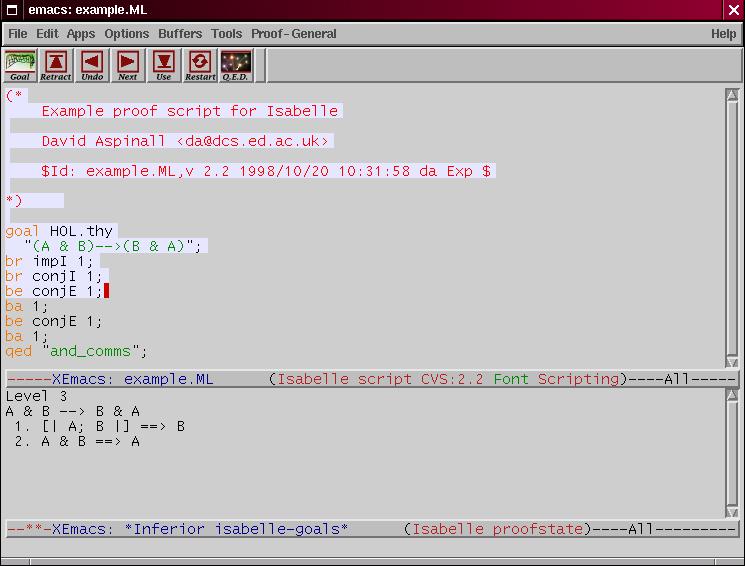The height and width of the screenshot is (566, 745).
Task: Click the *Inferior isabelle-goals* modeline buffer name
Action: point(237,529)
